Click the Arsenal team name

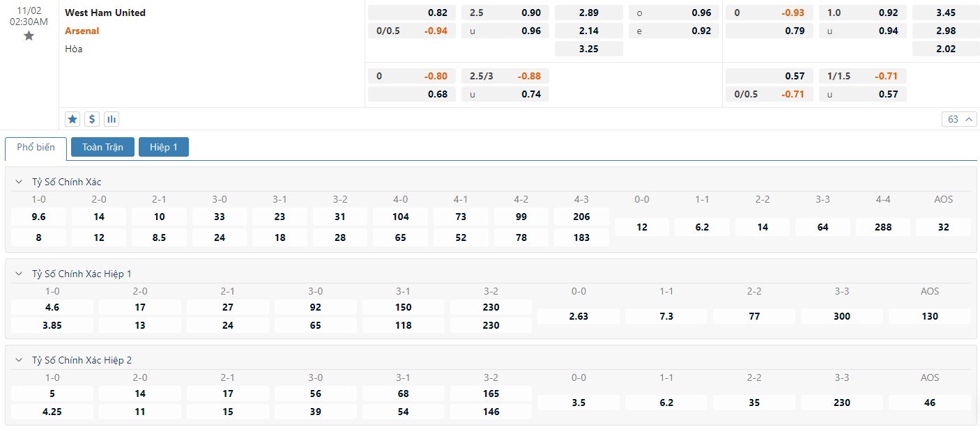coord(82,31)
